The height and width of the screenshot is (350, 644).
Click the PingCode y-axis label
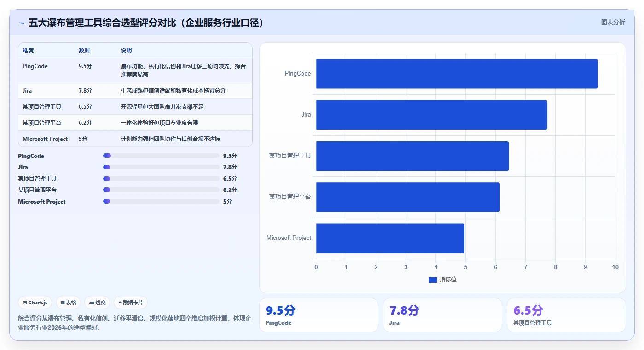(x=298, y=74)
